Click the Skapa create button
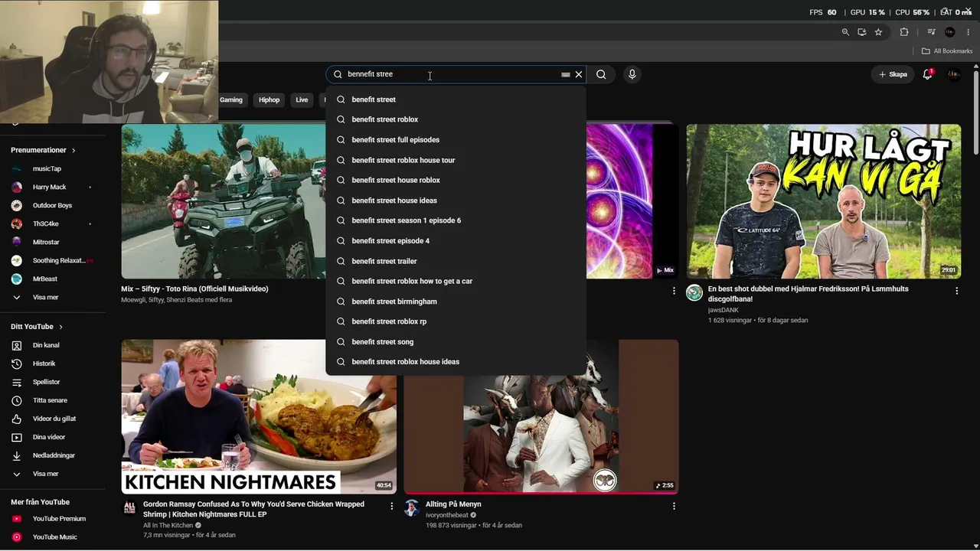The image size is (980, 551). (x=893, y=74)
